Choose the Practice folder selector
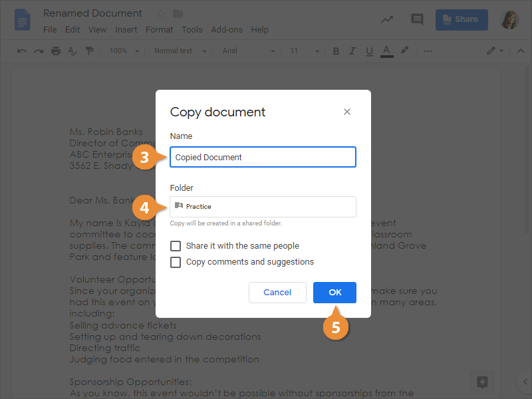This screenshot has width=532, height=399. tap(263, 207)
